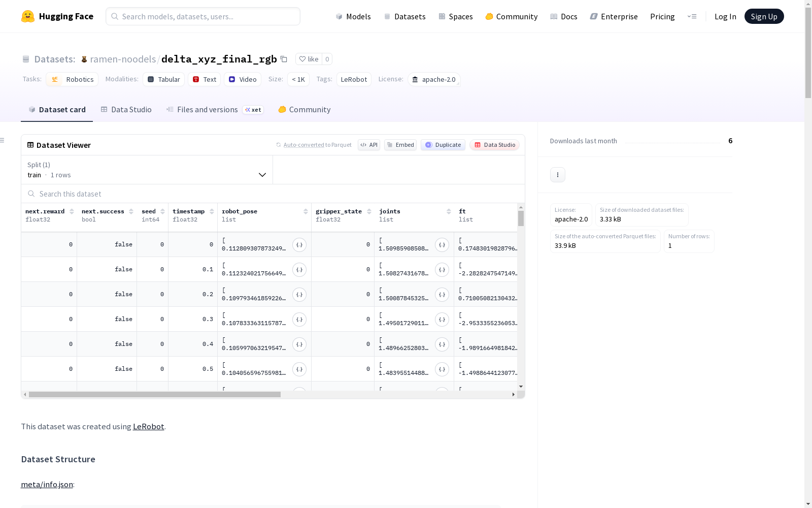
Task: Click the table horizontal scrollbar thumb
Action: pyautogui.click(x=155, y=394)
